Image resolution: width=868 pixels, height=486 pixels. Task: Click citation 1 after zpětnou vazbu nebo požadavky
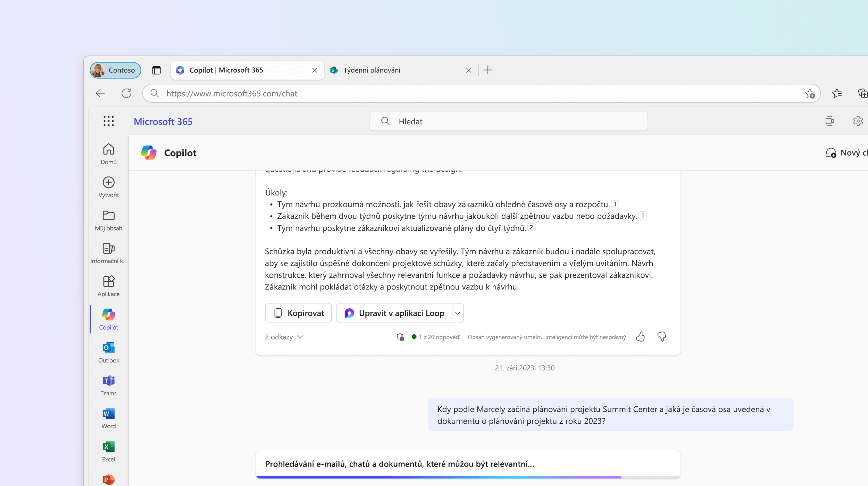tap(643, 216)
